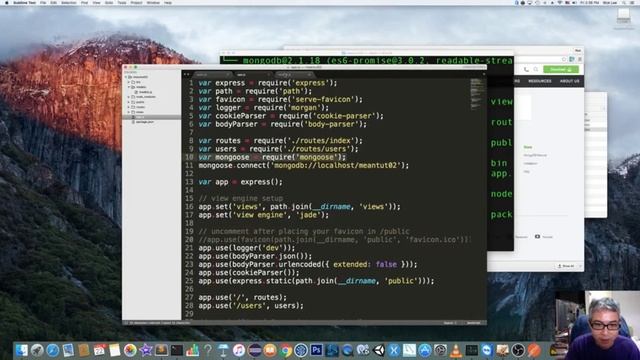Expand the bin folder in sidebar
This screenshot has width=640, height=360.
point(129,82)
